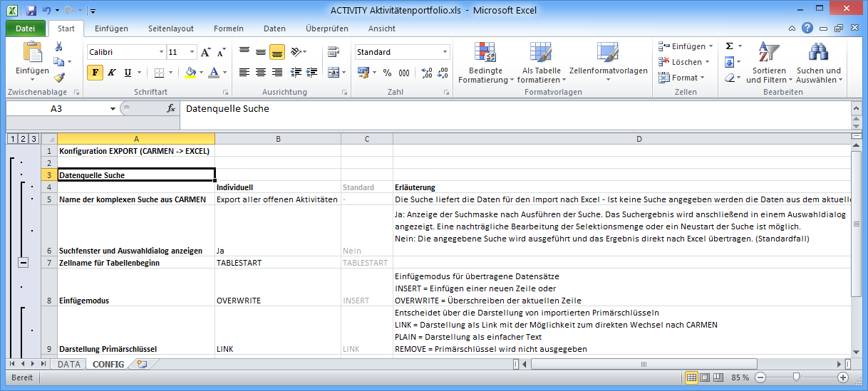The width and height of the screenshot is (868, 391).
Task: Switch to the Formeln ribbon tab
Action: coord(228,28)
